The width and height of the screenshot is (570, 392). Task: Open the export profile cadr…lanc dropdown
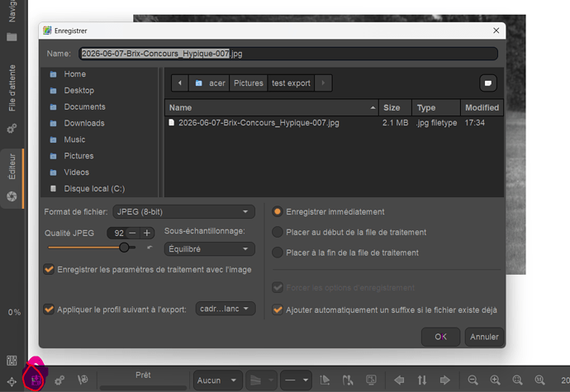225,309
